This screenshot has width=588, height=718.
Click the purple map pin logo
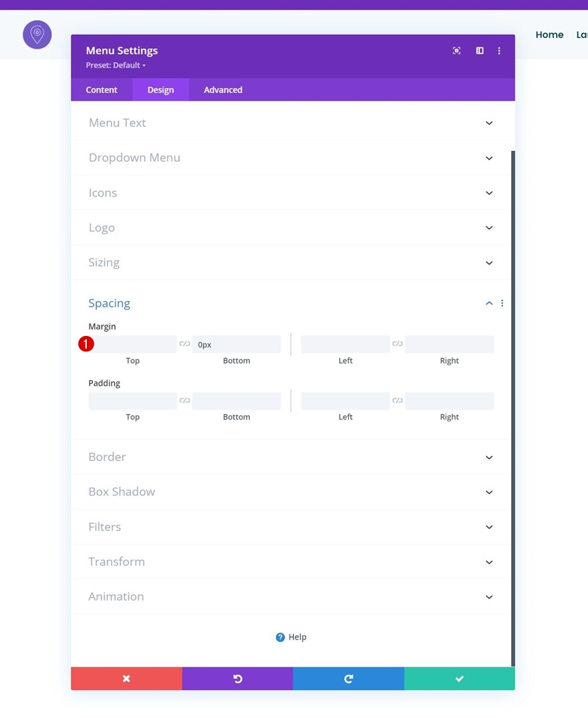[x=37, y=35]
